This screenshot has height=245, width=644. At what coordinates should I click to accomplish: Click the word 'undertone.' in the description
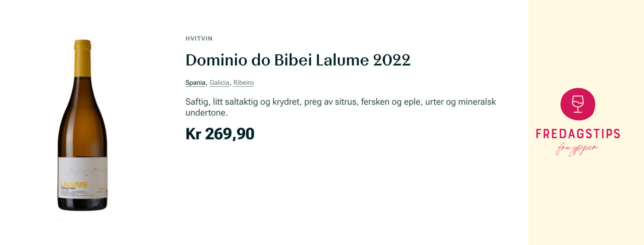(207, 113)
